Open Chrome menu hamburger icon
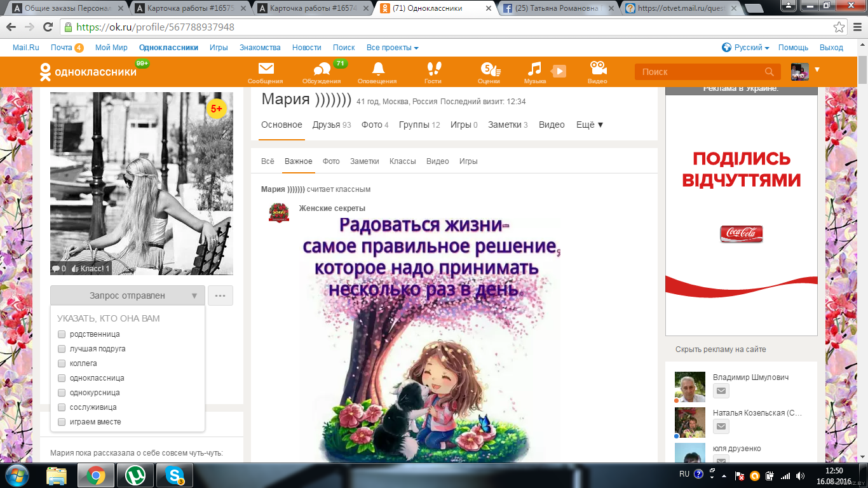This screenshot has width=868, height=488. 857,27
